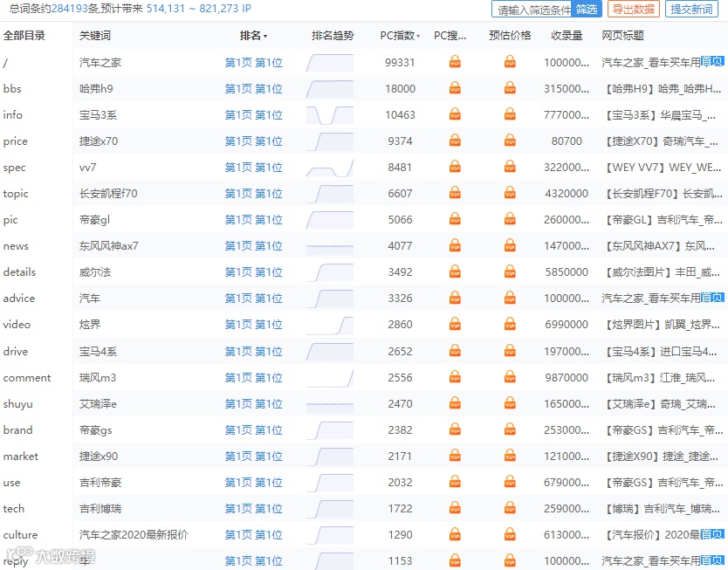Open 第1页 第1位 ranking link for 哈弗h9
The image size is (728, 570).
tap(253, 89)
